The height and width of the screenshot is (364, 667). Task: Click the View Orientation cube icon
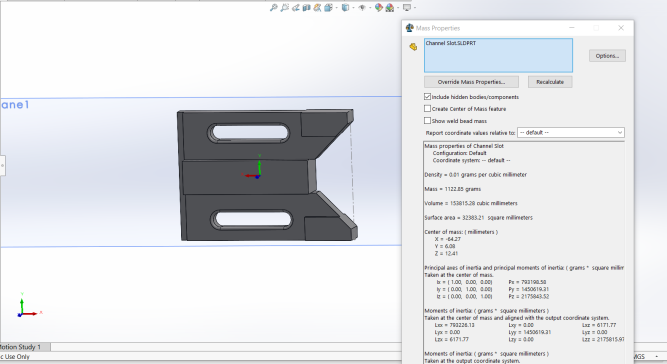[328, 8]
